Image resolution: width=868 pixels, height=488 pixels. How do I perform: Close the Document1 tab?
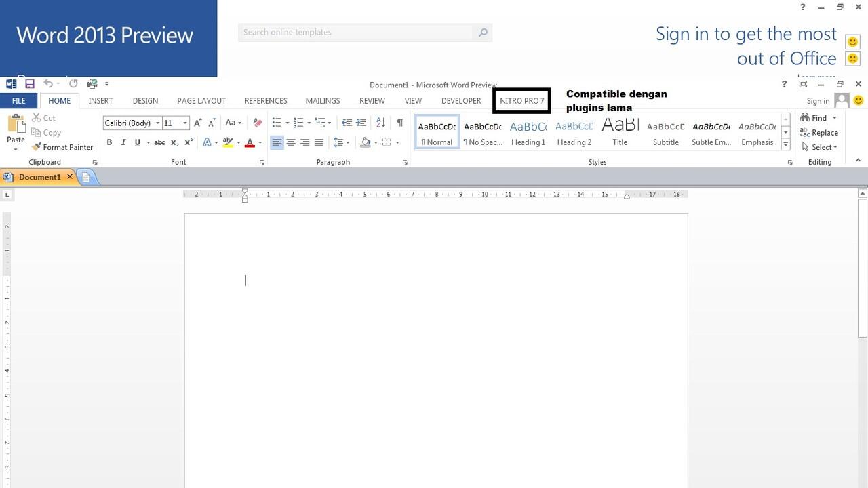[x=69, y=177]
